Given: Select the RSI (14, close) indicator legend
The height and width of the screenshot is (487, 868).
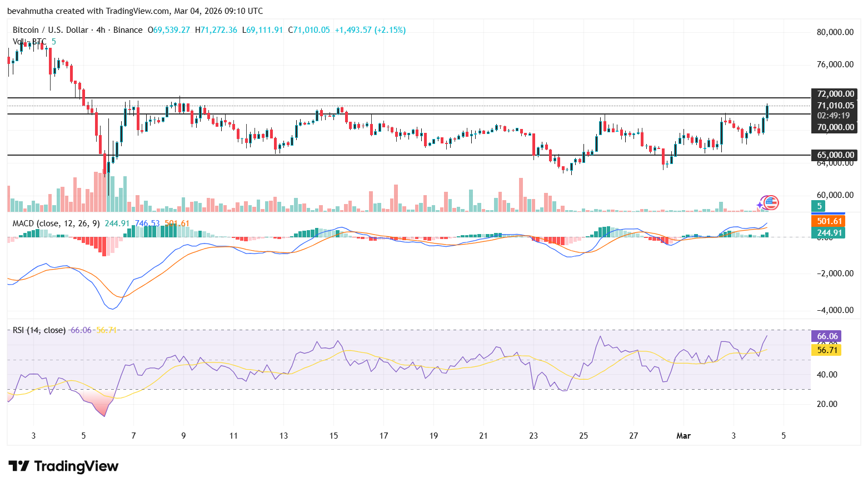Looking at the screenshot, I should pos(39,330).
